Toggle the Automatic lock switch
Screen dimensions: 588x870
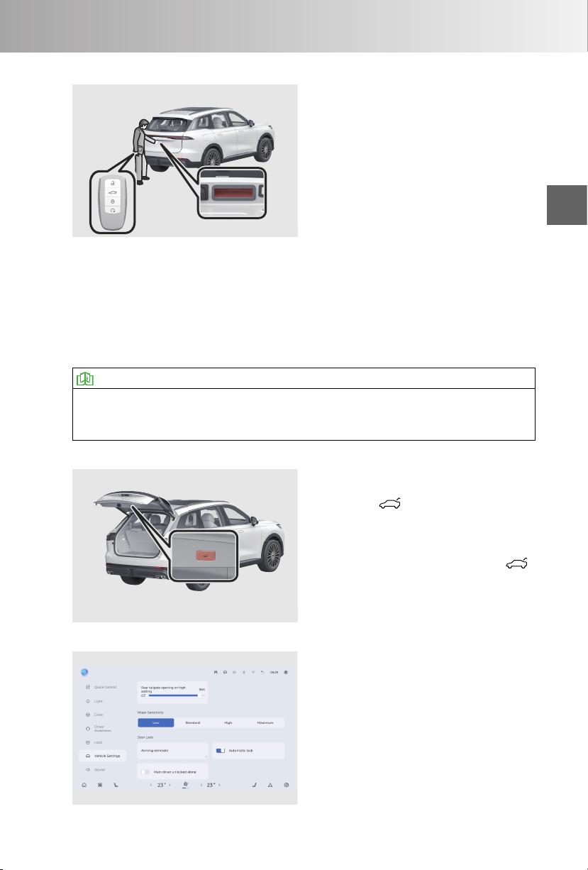coord(221,749)
